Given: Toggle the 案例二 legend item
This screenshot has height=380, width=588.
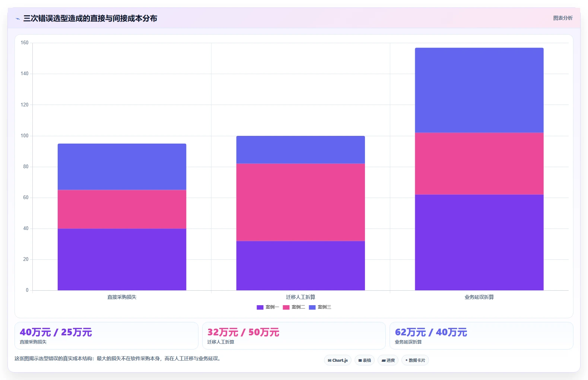Looking at the screenshot, I should (294, 307).
